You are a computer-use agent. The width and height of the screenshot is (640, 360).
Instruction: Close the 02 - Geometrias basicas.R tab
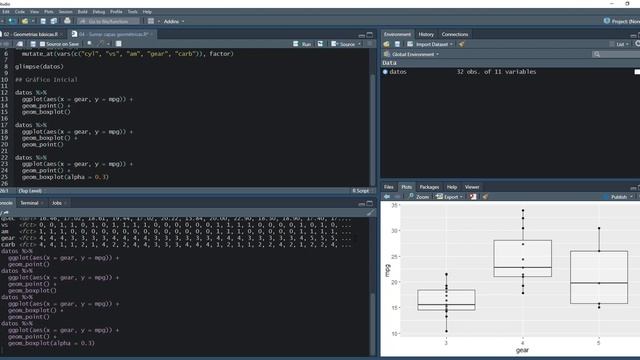[62, 34]
